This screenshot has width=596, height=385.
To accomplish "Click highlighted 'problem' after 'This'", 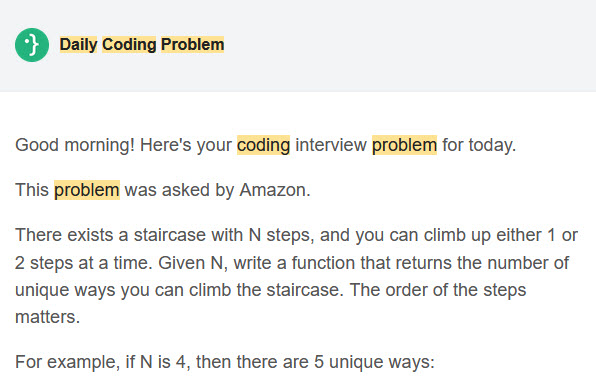I will (x=87, y=190).
